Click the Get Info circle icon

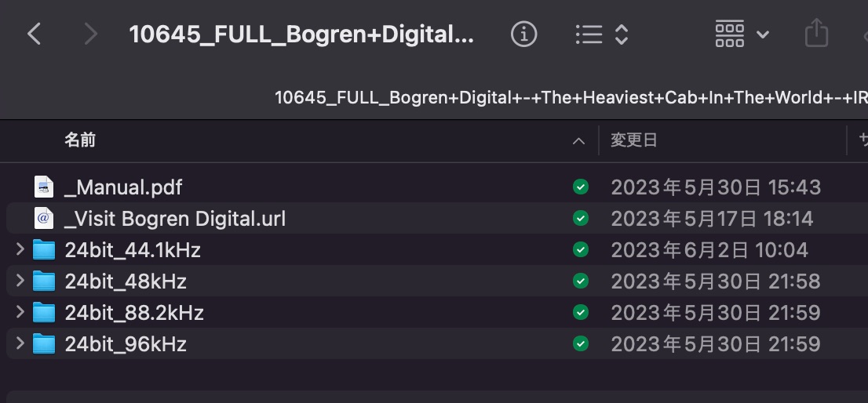pyautogui.click(x=523, y=34)
